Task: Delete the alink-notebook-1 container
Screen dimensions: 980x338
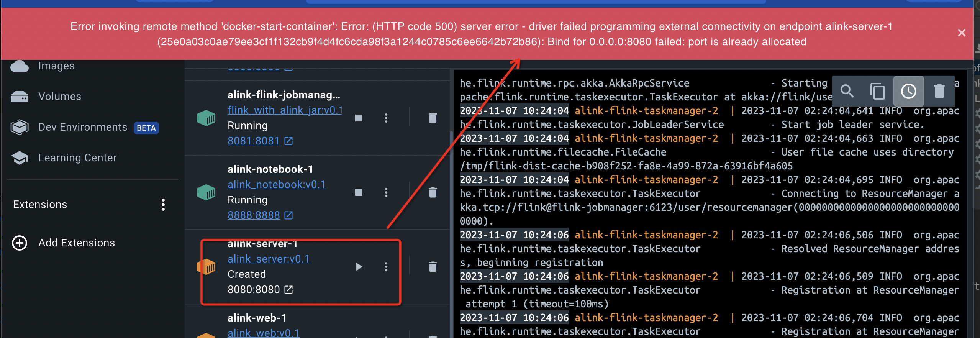Action: [x=433, y=192]
